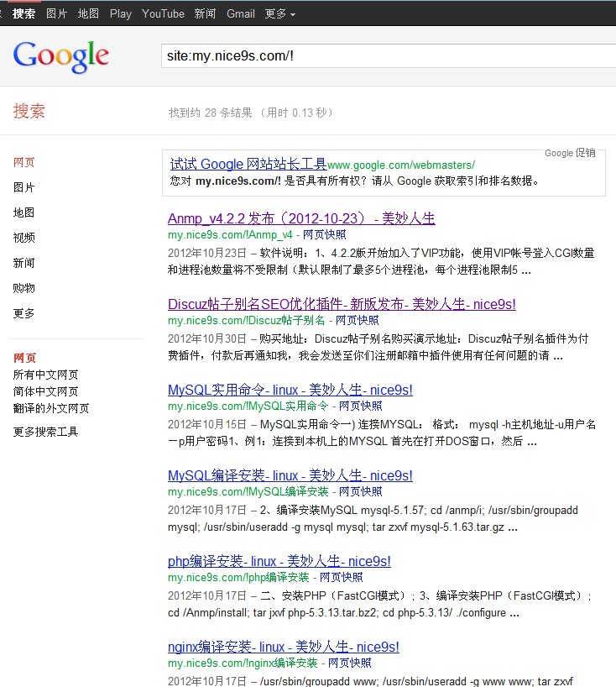Open result MySQL实用命令 - linux
Viewport: 616px width, 687px height.
tap(290, 390)
